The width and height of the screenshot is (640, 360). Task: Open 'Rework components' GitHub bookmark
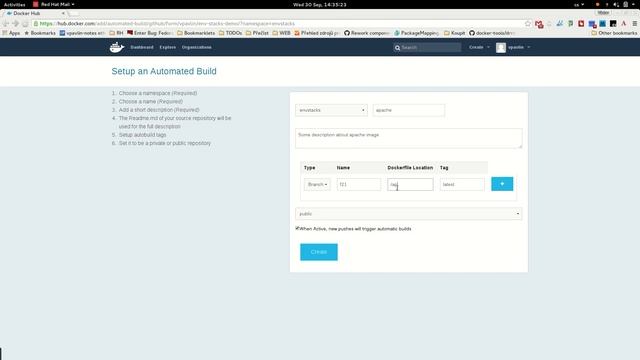point(367,33)
